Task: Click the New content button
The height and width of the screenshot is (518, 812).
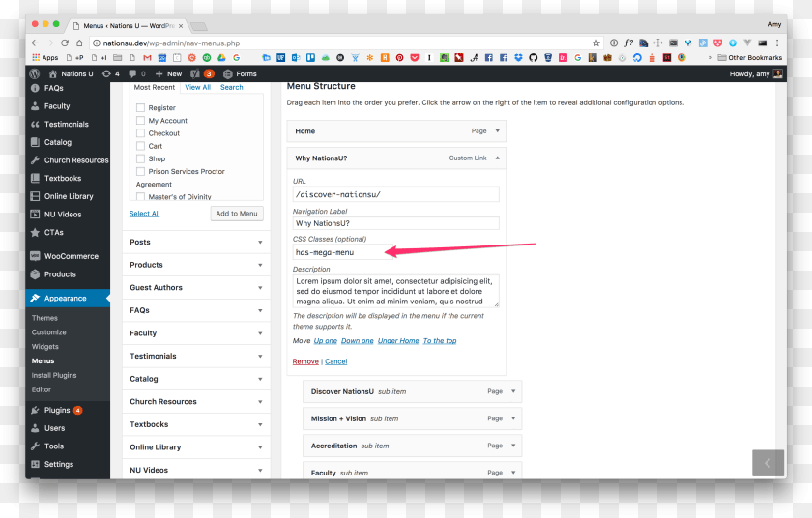Action: (x=168, y=74)
